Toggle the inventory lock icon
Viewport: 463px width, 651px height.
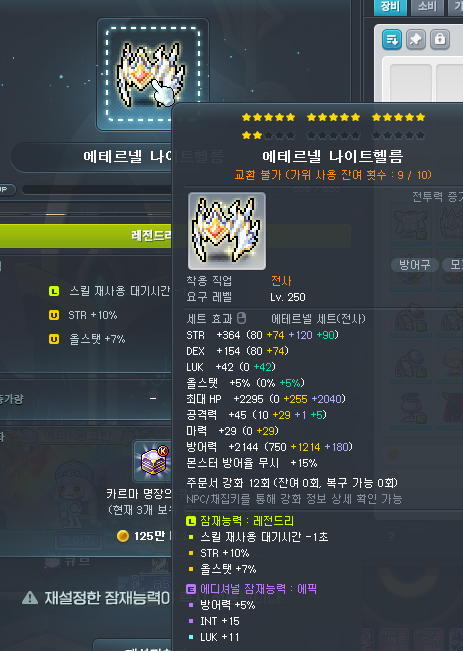pos(440,39)
